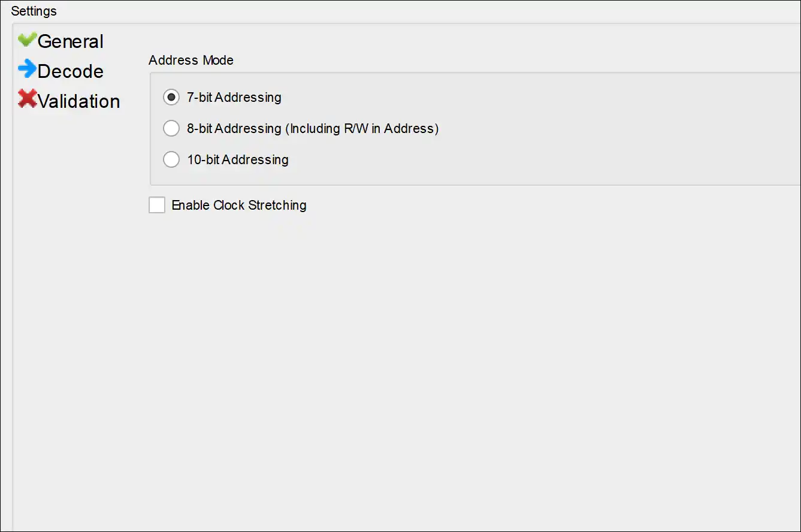Click the red X icon beside Validation
The height and width of the screenshot is (532, 801).
27,99
